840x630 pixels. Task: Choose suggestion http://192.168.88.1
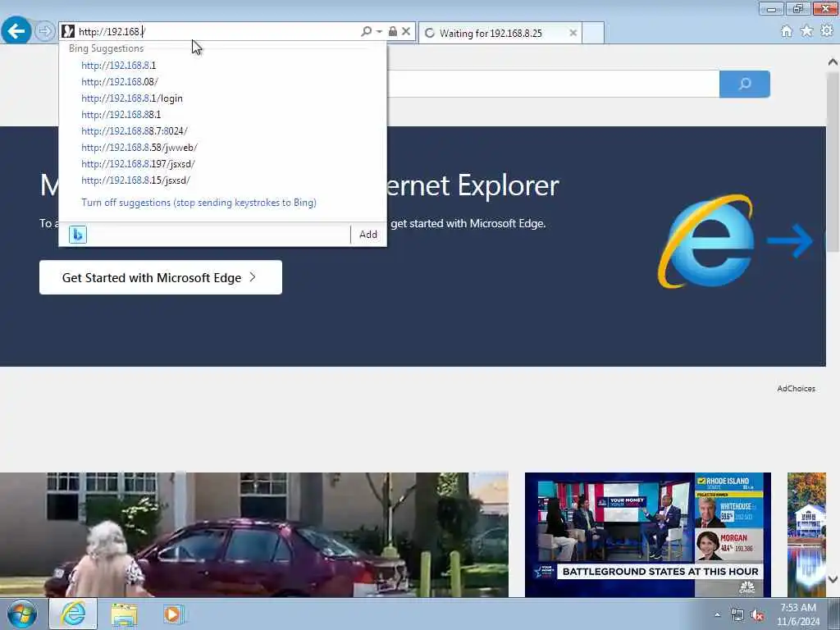tap(121, 115)
